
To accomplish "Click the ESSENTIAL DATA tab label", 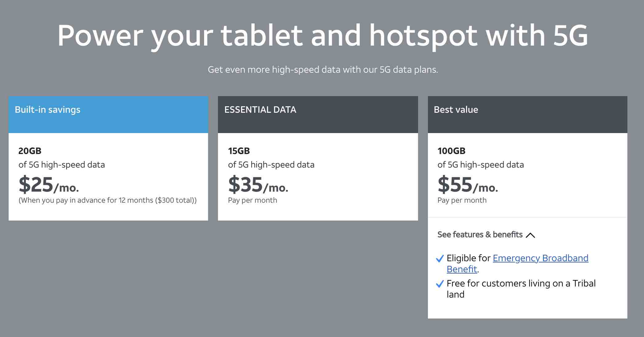I will coord(260,110).
